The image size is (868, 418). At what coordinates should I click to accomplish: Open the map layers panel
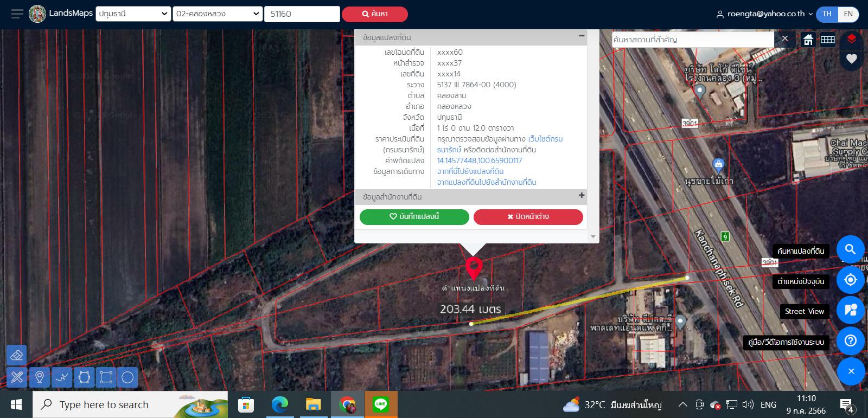click(851, 38)
